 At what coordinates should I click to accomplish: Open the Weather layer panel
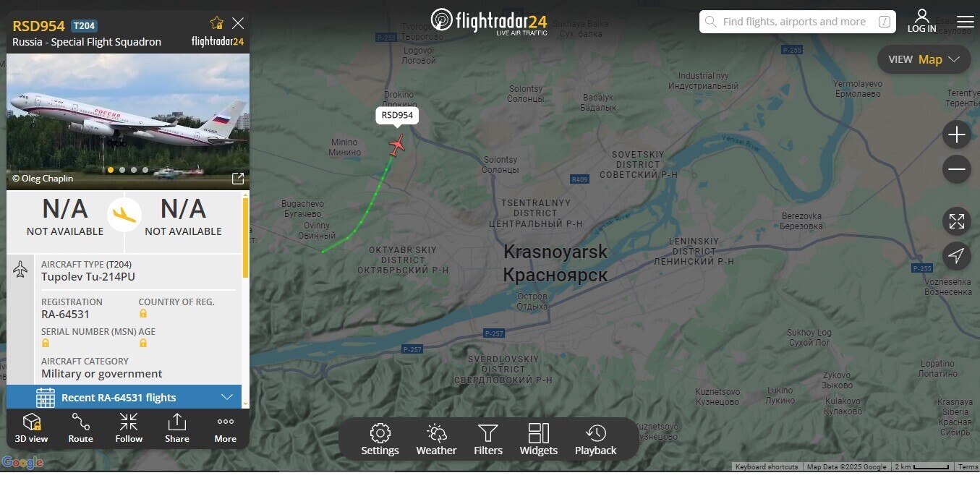pyautogui.click(x=436, y=440)
